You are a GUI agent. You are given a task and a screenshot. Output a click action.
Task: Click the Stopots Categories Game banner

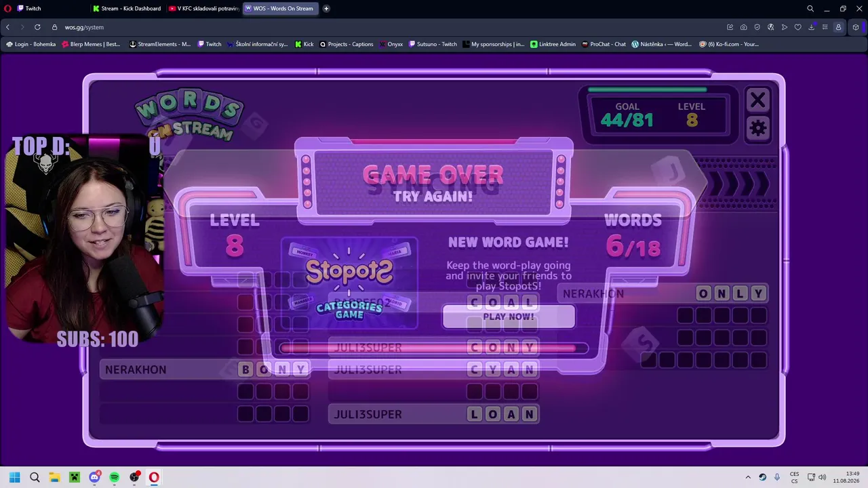(x=349, y=283)
